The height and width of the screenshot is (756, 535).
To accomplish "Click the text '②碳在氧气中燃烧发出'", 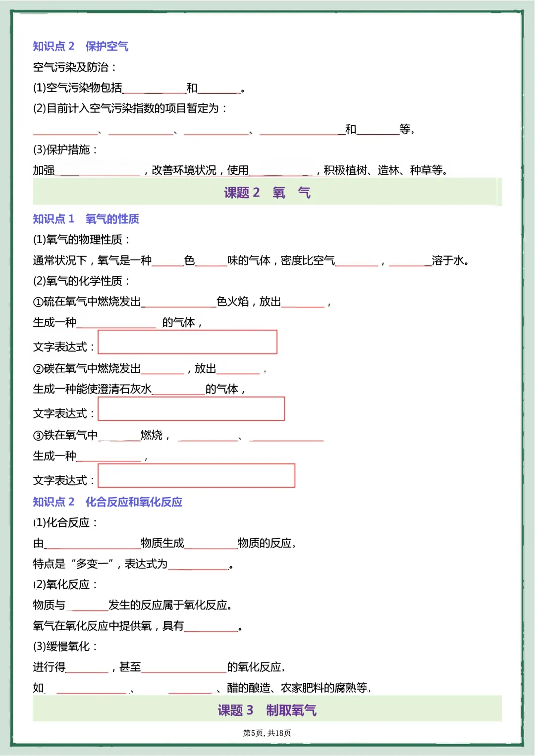I will (x=87, y=368).
